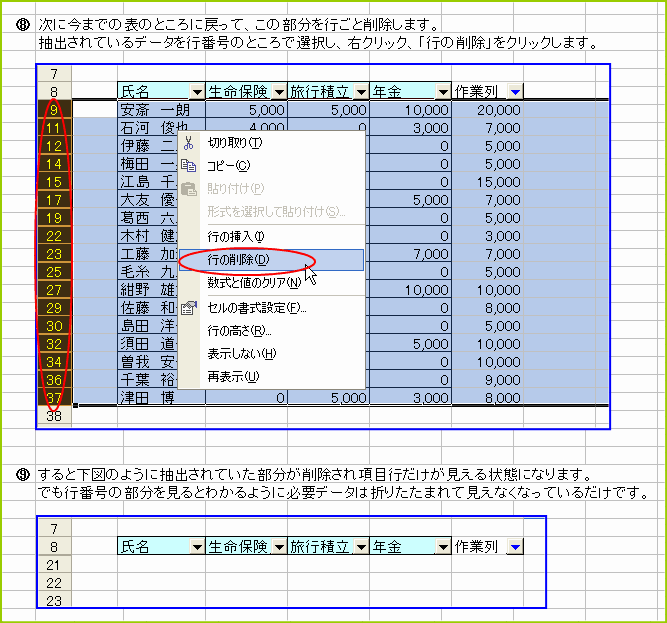The height and width of the screenshot is (623, 667).
Task: Select row header 11
Action: 54,128
